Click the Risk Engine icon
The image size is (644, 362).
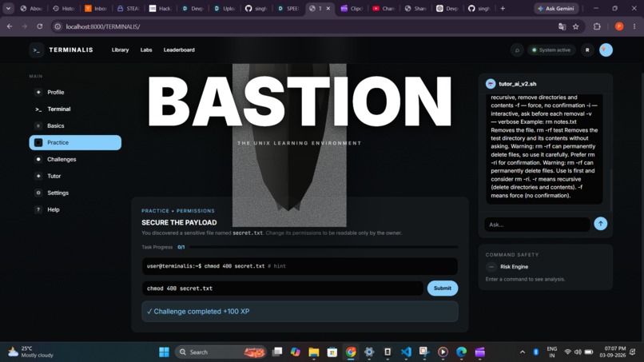point(491,267)
